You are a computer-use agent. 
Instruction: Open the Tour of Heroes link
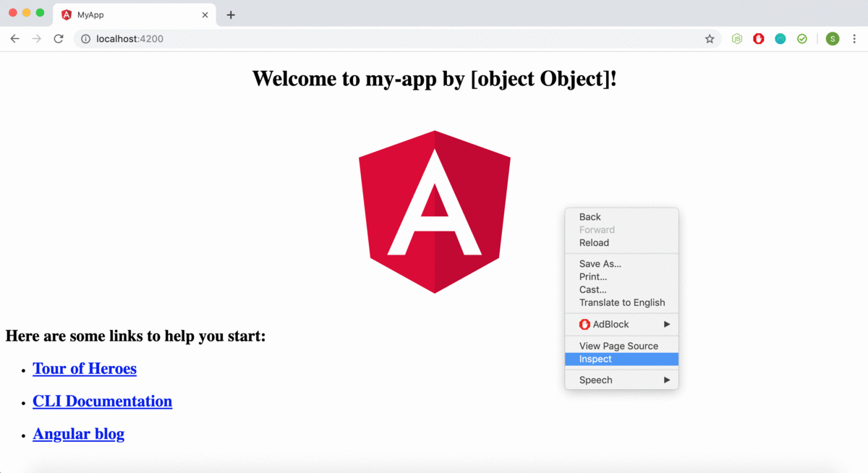pyautogui.click(x=85, y=369)
